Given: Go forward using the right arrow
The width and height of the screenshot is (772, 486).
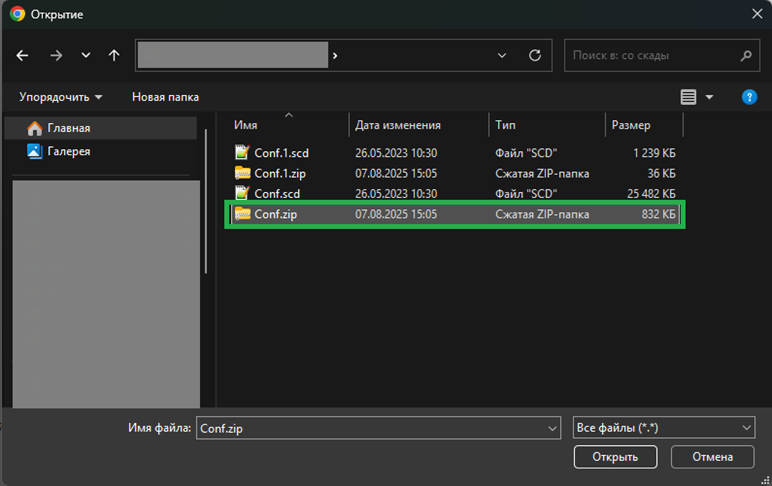Looking at the screenshot, I should [56, 56].
